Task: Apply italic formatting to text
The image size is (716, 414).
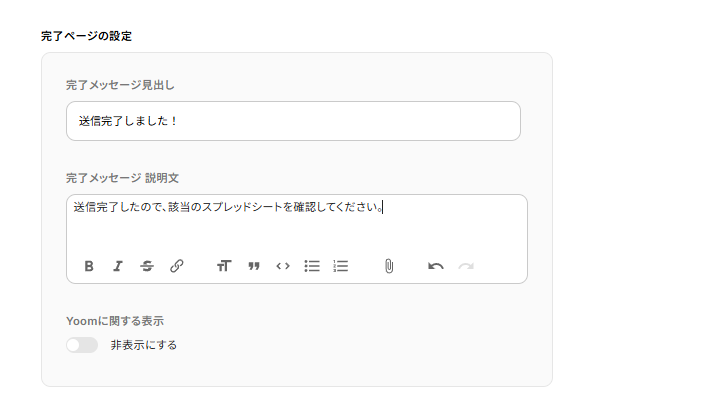Action: [x=118, y=266]
